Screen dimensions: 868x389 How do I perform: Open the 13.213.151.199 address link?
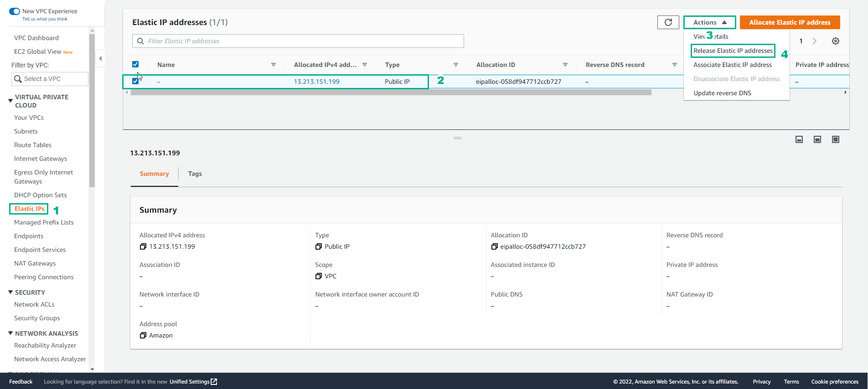click(316, 82)
